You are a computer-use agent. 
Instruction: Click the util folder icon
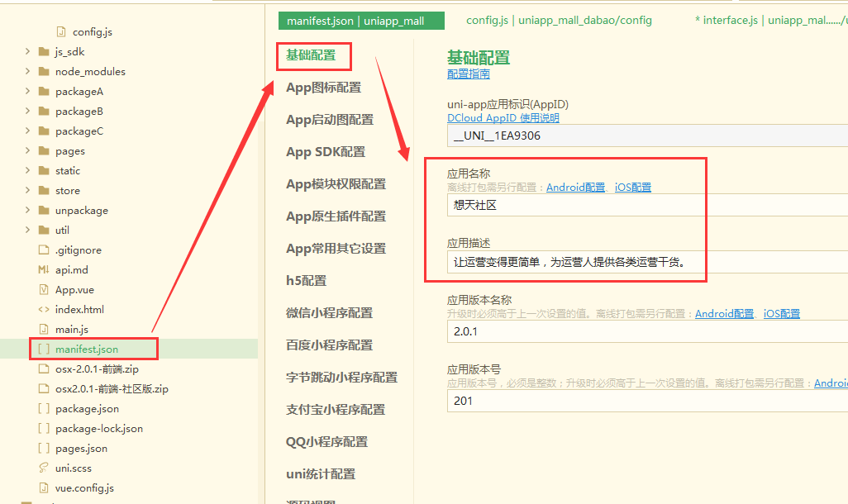(x=44, y=231)
